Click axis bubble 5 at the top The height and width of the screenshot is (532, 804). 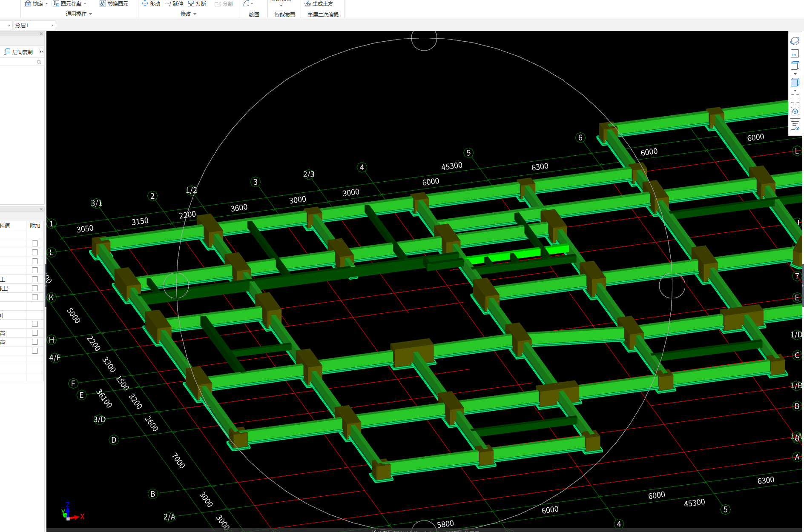coord(468,153)
